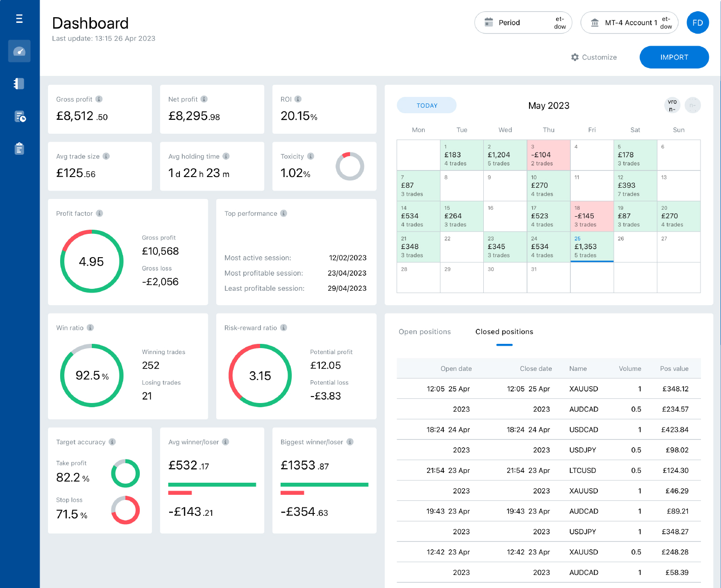Select the Closed positions tab
The image size is (721, 588).
coord(504,331)
